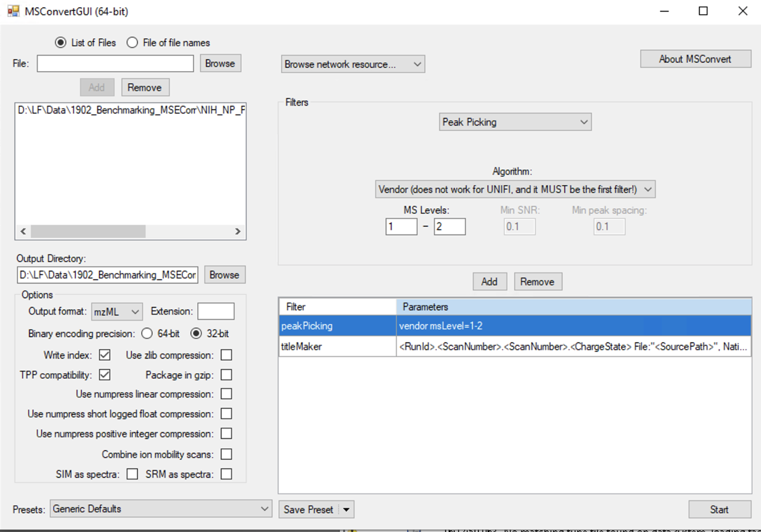761x532 pixels.
Task: Open the Browse network resource dropdown
Action: coord(353,64)
